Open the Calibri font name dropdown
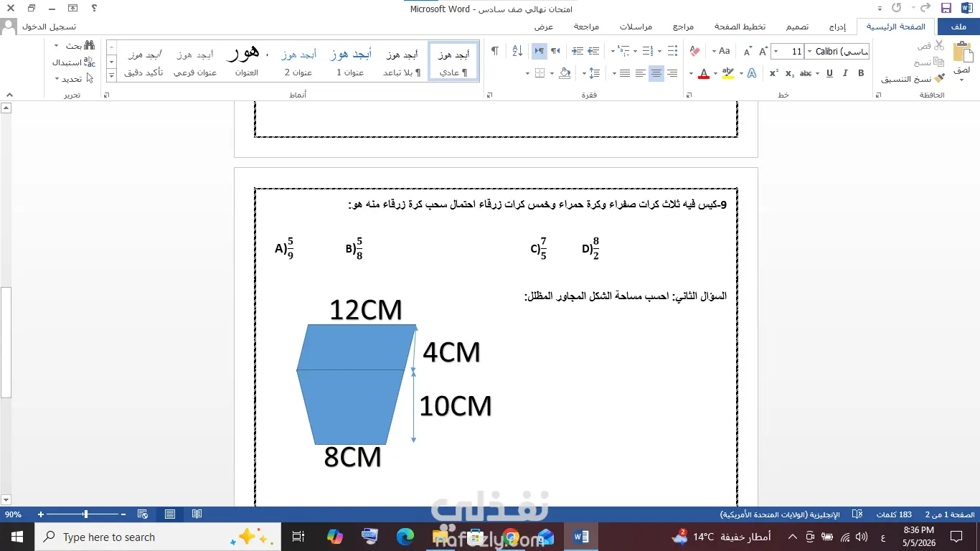Viewport: 980px width, 551px height. (809, 52)
